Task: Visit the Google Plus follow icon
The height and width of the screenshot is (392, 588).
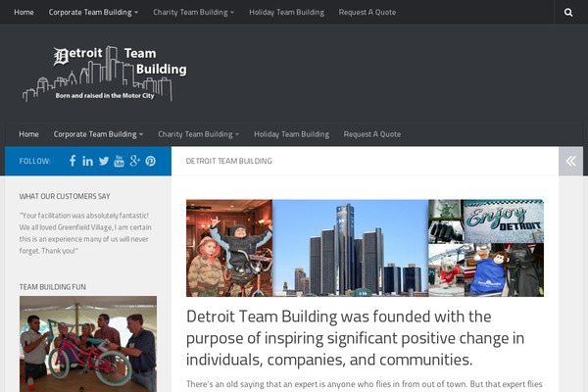Action: point(135,161)
